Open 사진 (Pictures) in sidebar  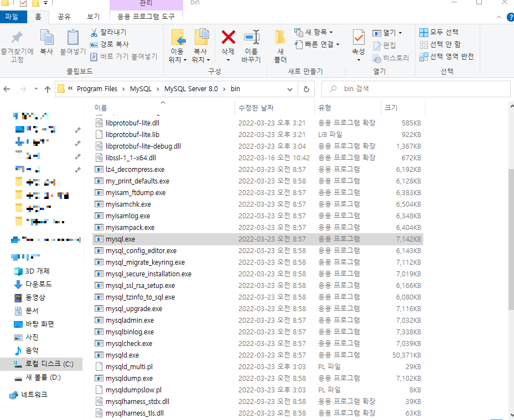26,337
